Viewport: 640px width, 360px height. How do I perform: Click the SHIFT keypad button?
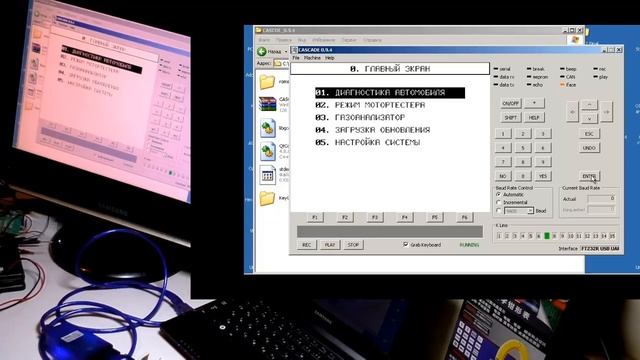click(511, 118)
